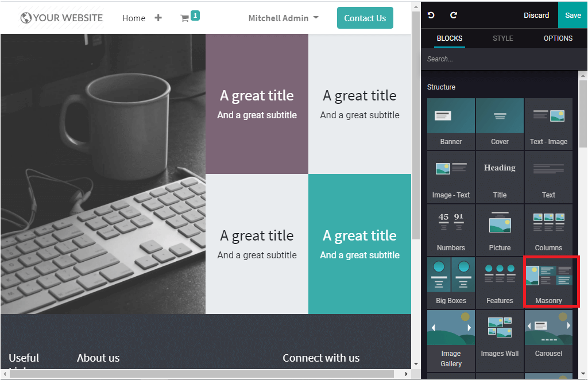Click the purple masonry tile's great title
This screenshot has height=380, width=588.
click(x=257, y=95)
